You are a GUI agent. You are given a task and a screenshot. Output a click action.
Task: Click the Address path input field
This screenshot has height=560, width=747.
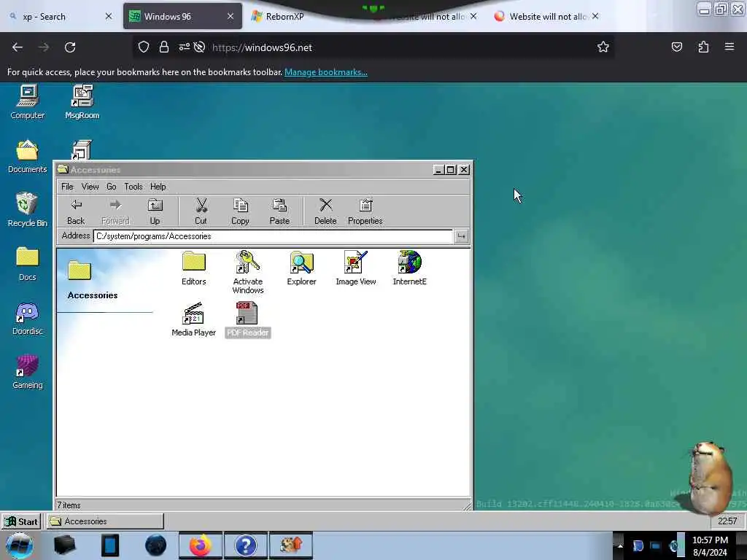(273, 236)
